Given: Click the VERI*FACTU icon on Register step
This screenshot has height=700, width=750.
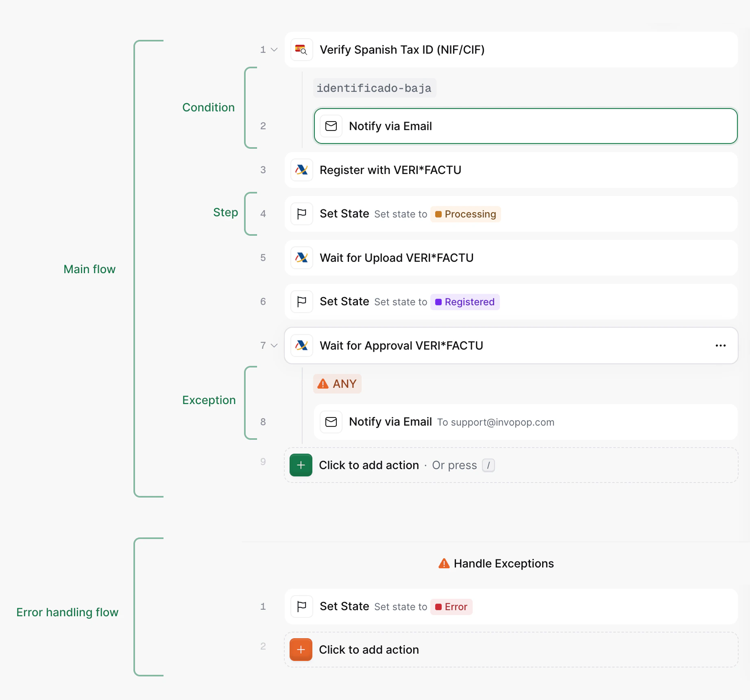Looking at the screenshot, I should (x=301, y=170).
